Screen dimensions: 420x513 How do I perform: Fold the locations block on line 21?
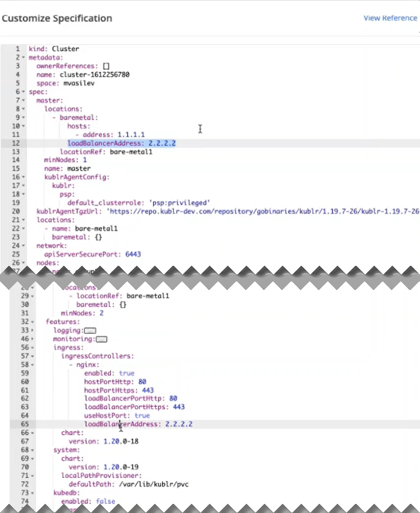point(24,220)
